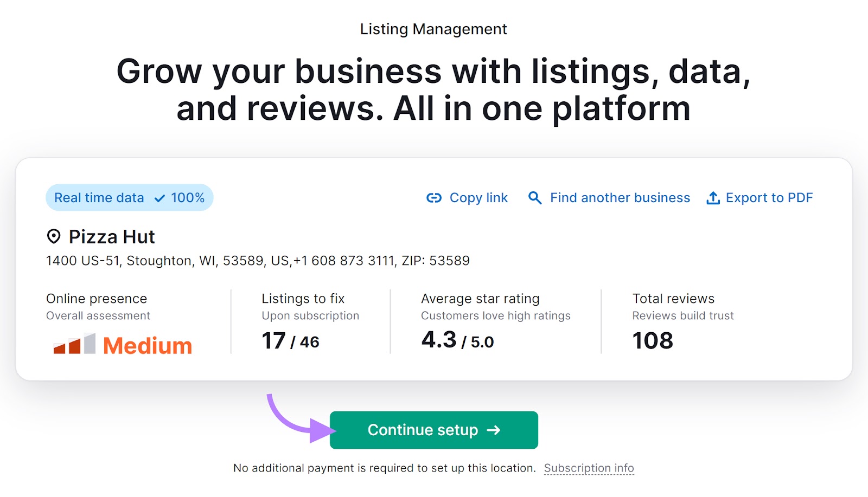Click the 17 / 46 listings count
Image resolution: width=868 pixels, height=497 pixels.
click(x=290, y=341)
